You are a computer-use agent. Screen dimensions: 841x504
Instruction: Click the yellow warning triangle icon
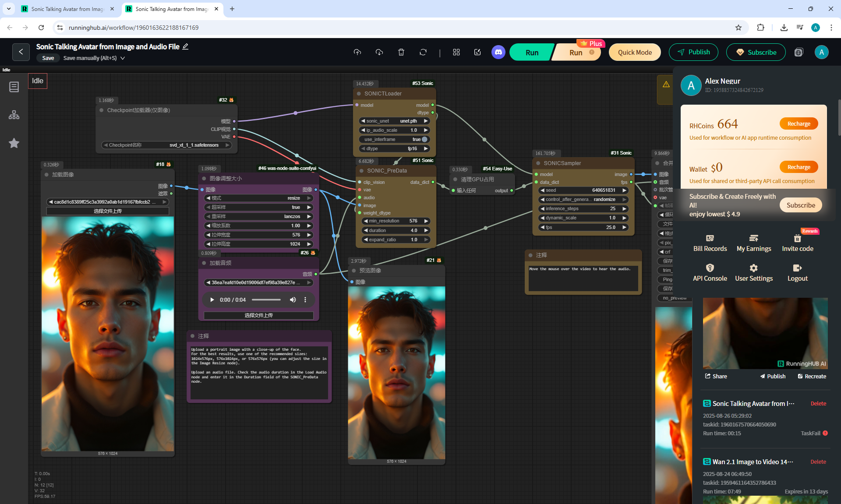(666, 84)
